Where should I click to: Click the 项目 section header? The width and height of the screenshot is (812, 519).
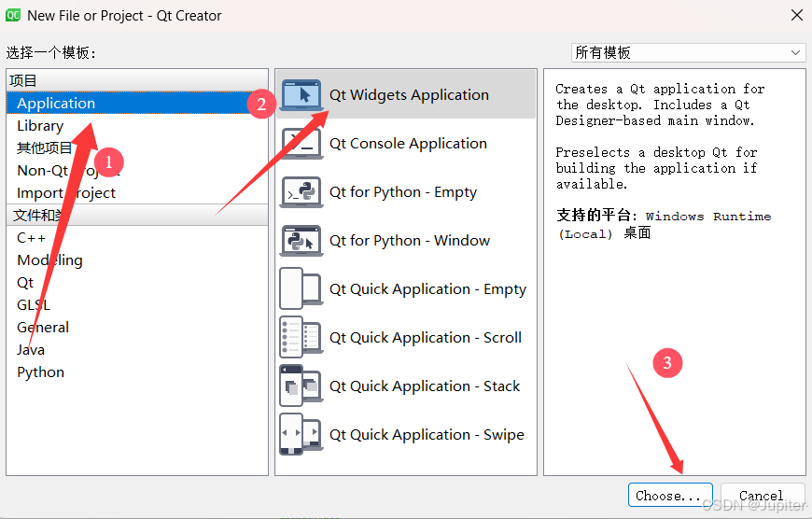[137, 80]
